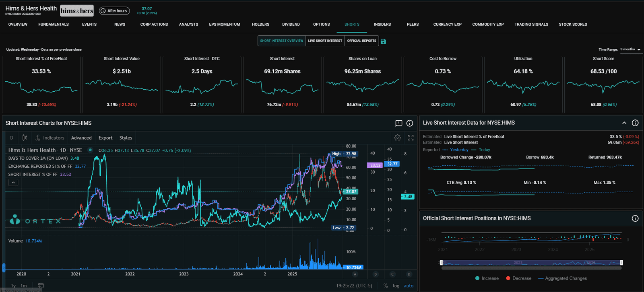
Task: Click the green save icon beside Official Reports
Action: point(383,41)
